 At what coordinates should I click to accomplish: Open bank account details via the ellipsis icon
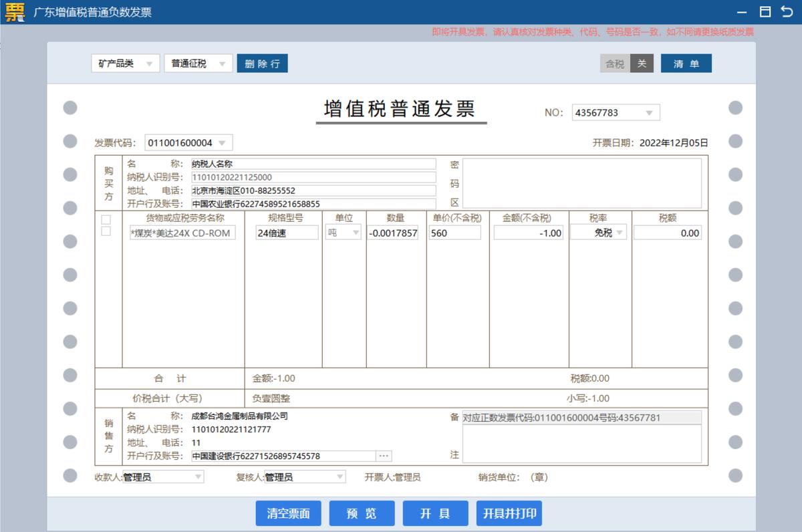[x=384, y=456]
